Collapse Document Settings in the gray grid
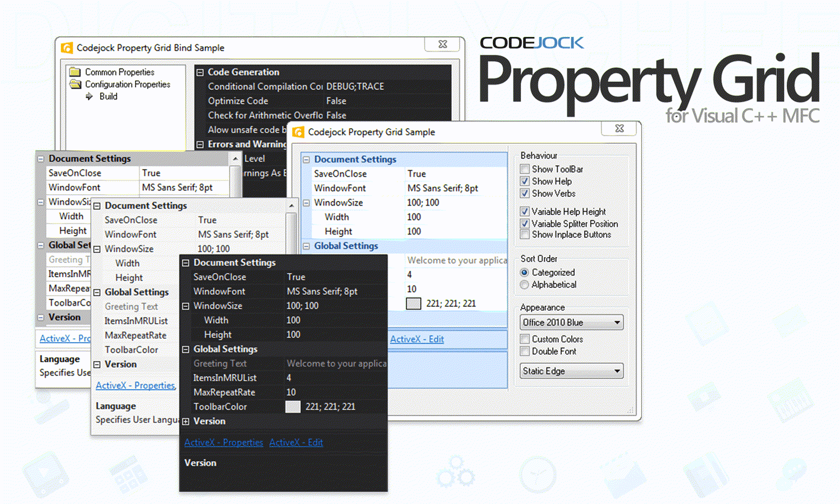Image resolution: width=840 pixels, height=504 pixels. click(41, 159)
